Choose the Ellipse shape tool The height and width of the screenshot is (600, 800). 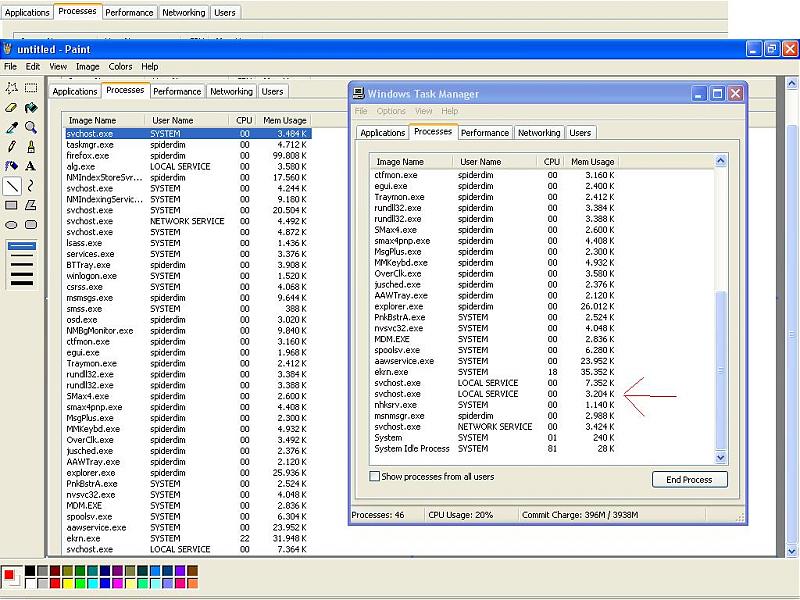click(11, 225)
